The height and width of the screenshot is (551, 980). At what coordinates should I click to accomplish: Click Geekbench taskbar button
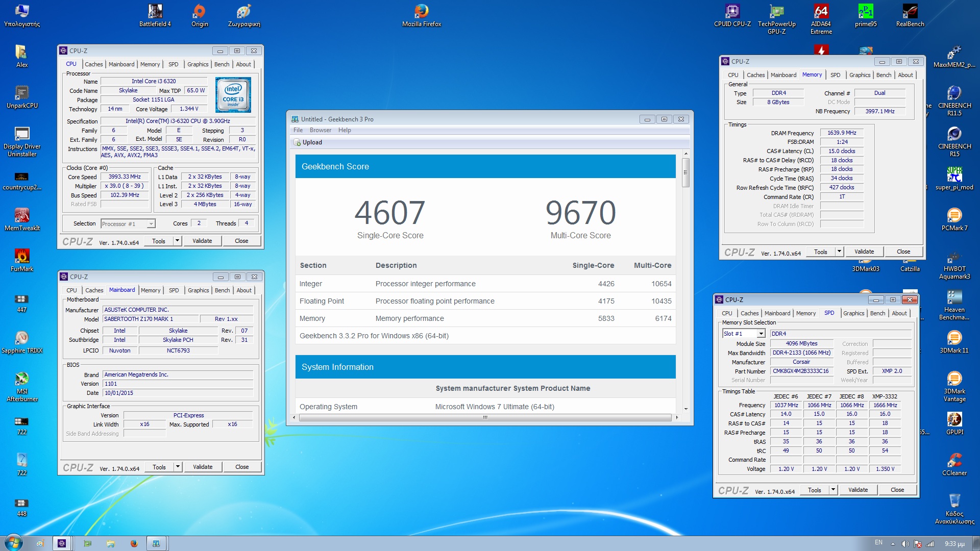pyautogui.click(x=156, y=543)
